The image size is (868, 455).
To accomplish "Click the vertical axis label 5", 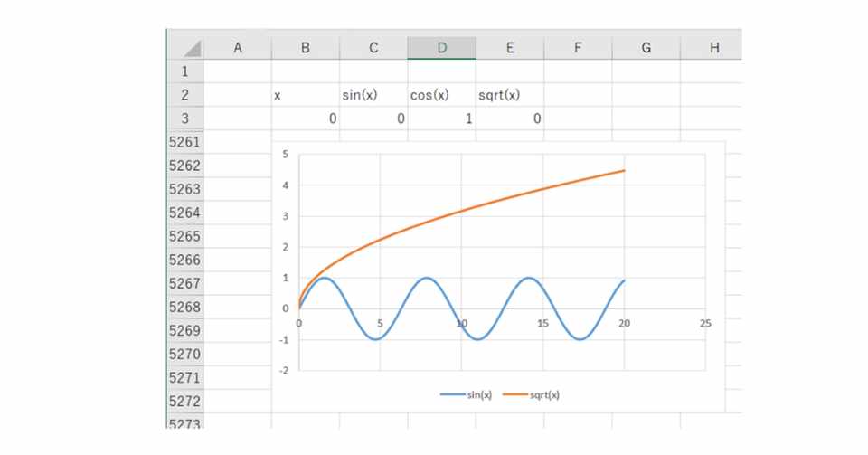I will point(285,155).
